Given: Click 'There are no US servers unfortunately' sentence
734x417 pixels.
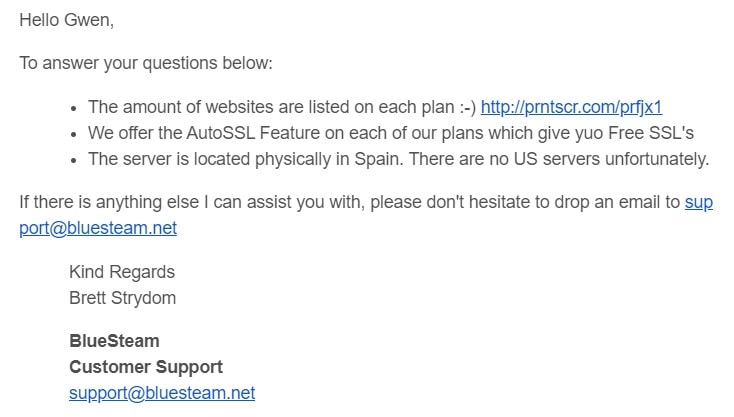Looking at the screenshot, I should click(559, 159).
